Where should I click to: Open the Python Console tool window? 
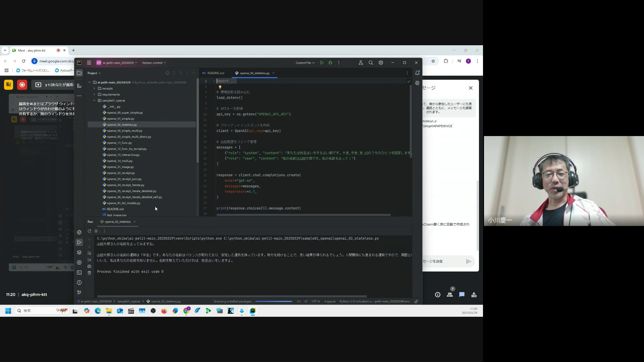coord(79,232)
